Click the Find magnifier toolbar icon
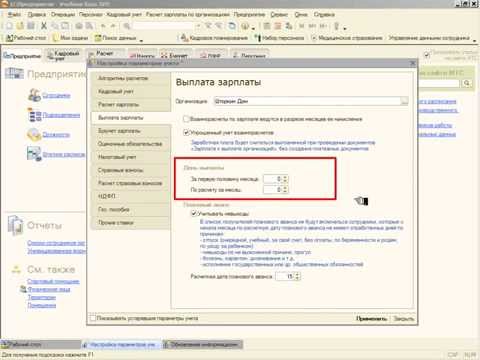 pyautogui.click(x=126, y=26)
